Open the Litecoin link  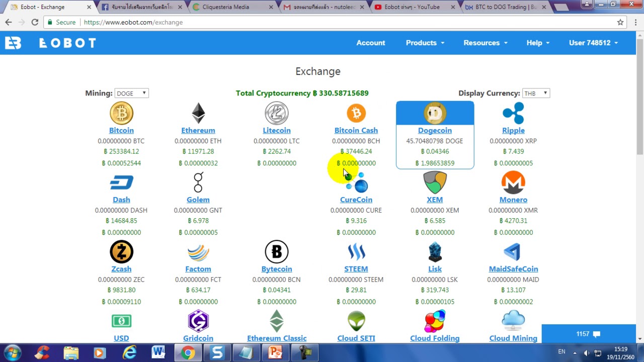pyautogui.click(x=277, y=130)
